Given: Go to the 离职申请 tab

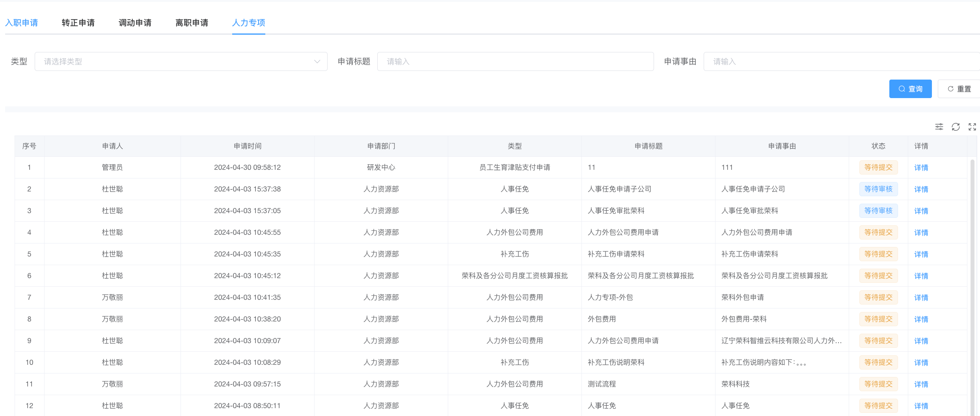Looking at the screenshot, I should [192, 23].
